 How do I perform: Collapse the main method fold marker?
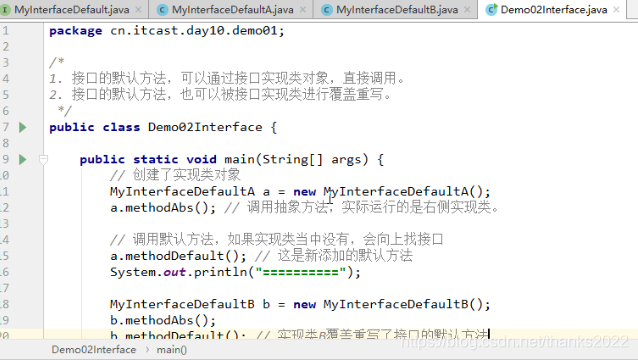[x=43, y=159]
